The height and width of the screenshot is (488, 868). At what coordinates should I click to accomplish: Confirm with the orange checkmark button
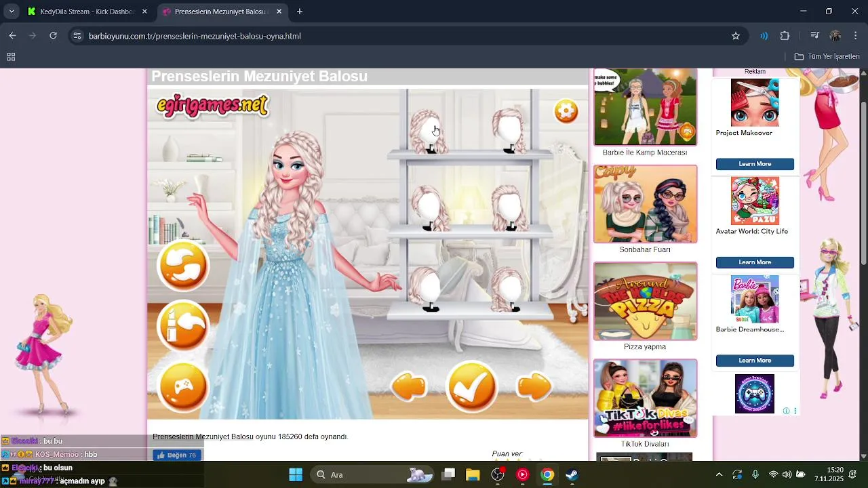pyautogui.click(x=472, y=386)
